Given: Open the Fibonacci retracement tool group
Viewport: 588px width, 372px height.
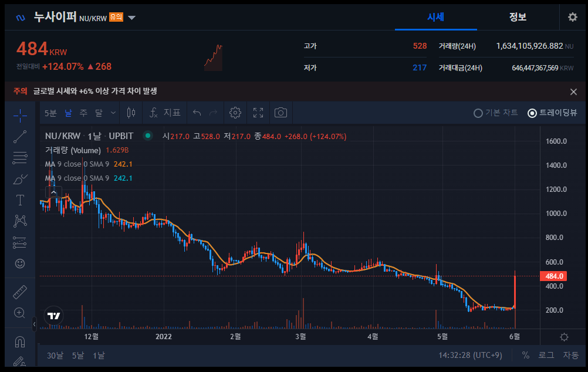Looking at the screenshot, I should 20,158.
